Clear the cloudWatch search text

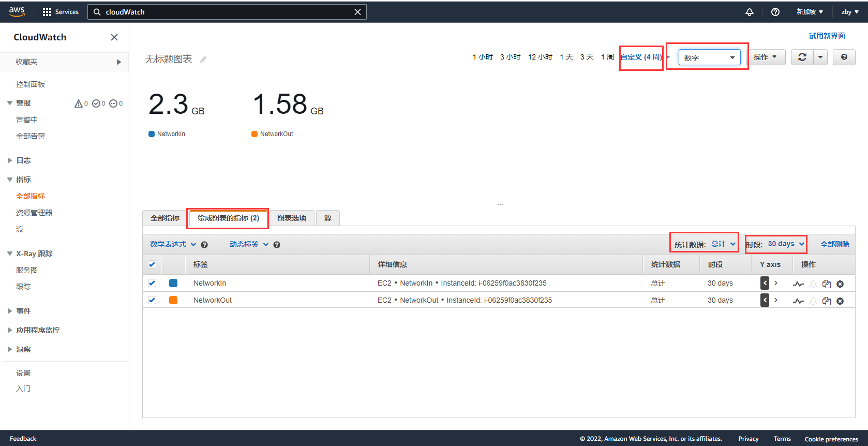point(357,12)
